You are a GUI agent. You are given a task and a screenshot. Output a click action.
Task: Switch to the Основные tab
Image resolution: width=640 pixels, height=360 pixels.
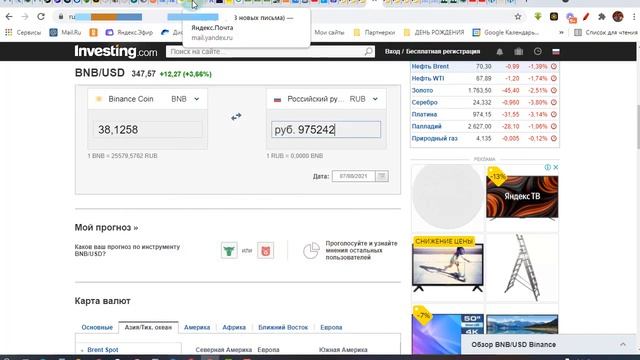[x=97, y=327]
